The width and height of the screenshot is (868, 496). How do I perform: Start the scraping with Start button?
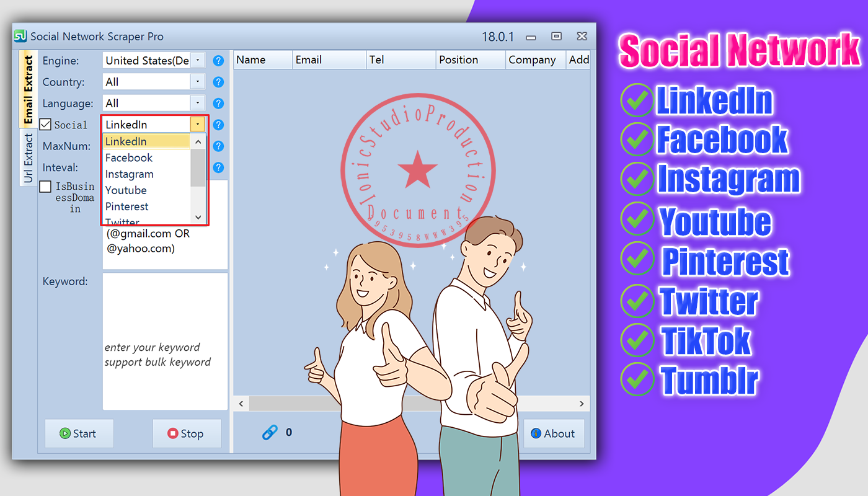pyautogui.click(x=79, y=433)
